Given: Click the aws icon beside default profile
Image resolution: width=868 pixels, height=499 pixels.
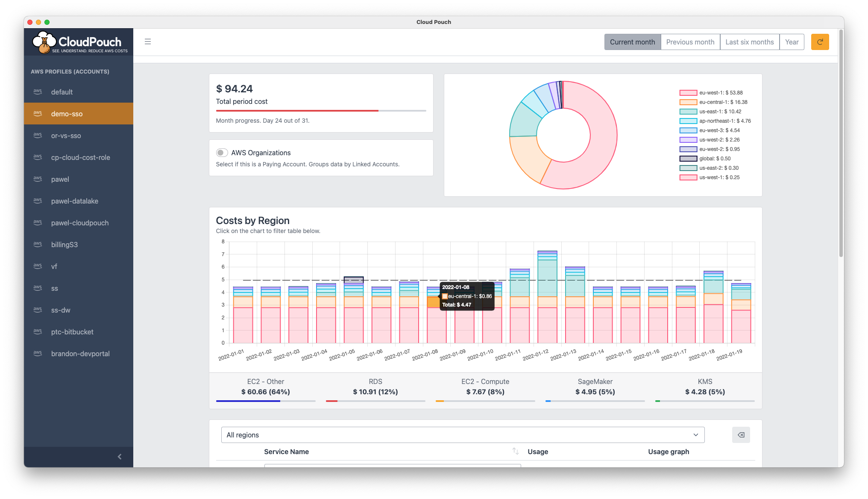Looking at the screenshot, I should 38,92.
